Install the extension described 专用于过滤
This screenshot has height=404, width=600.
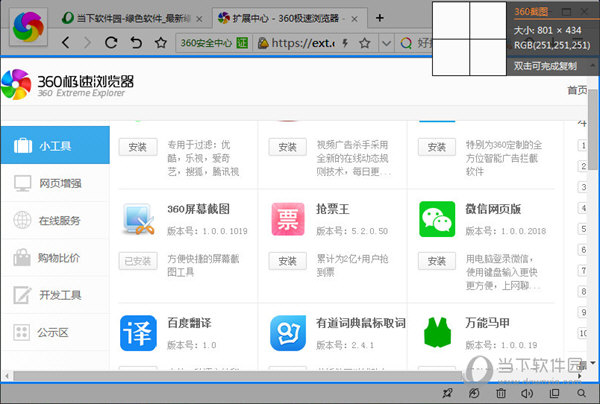click(138, 147)
